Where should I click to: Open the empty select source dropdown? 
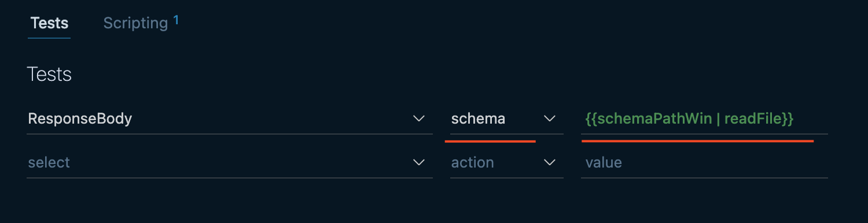click(229, 163)
